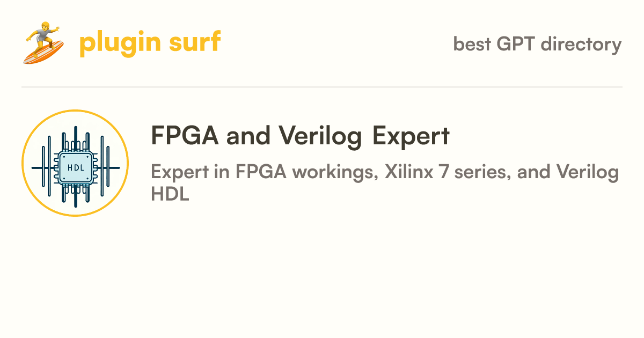Click the surfer emoji logo icon

tap(44, 43)
